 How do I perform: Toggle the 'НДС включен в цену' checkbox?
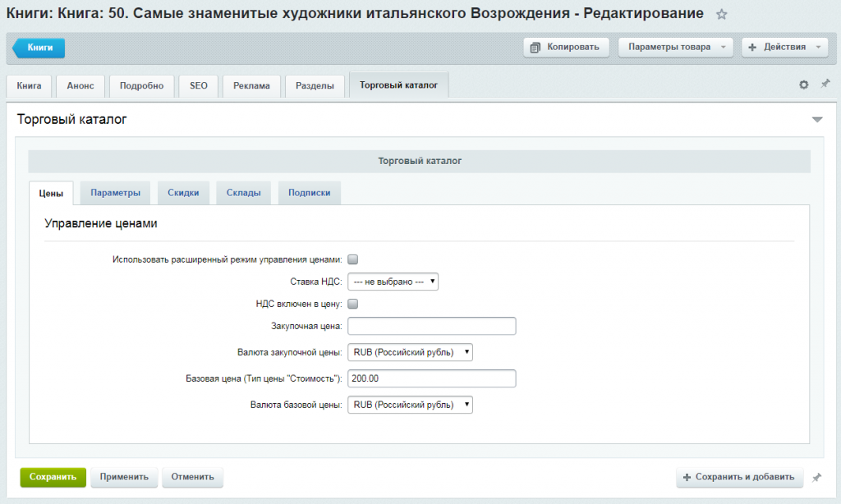[x=353, y=304]
